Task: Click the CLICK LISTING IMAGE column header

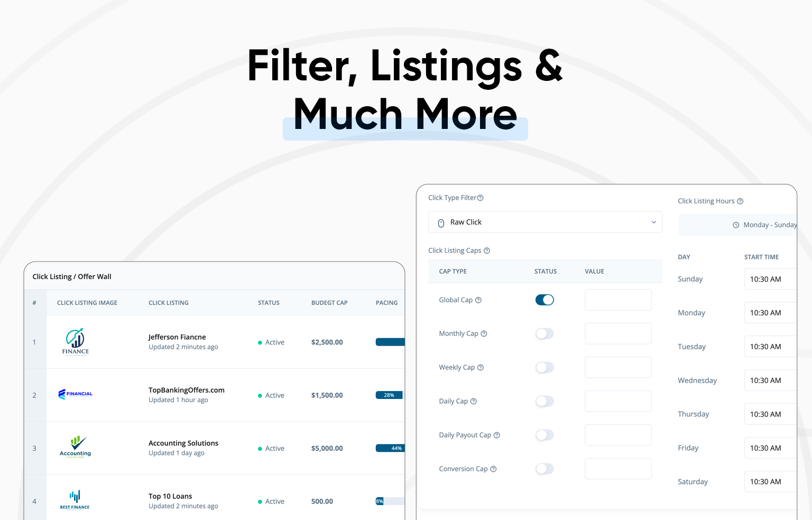Action: pyautogui.click(x=87, y=303)
